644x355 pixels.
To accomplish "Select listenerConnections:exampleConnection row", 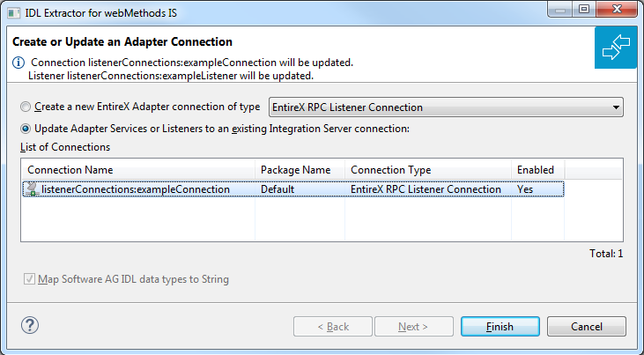I will pyautogui.click(x=293, y=189).
